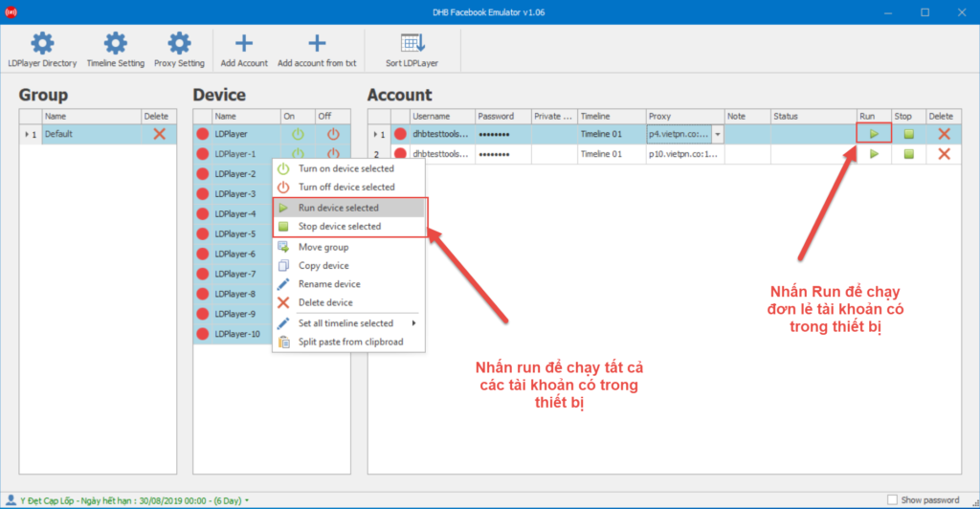Click red status dot of second account

click(x=400, y=154)
